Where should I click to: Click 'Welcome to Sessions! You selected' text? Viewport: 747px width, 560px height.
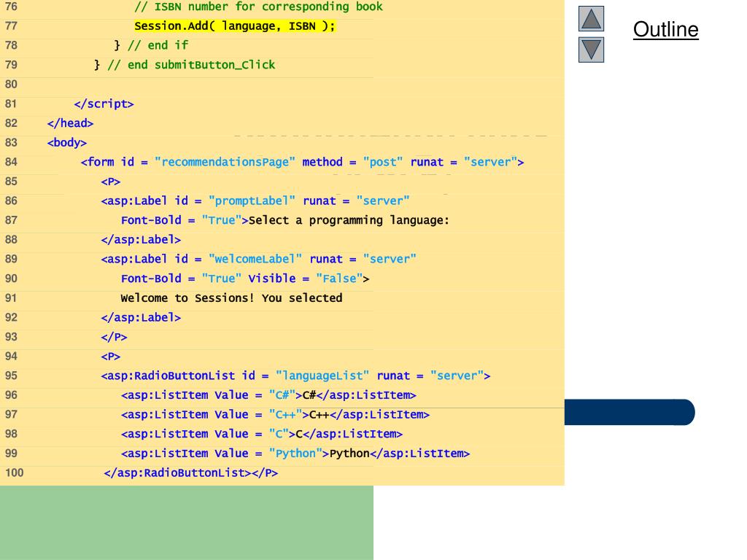(231, 298)
